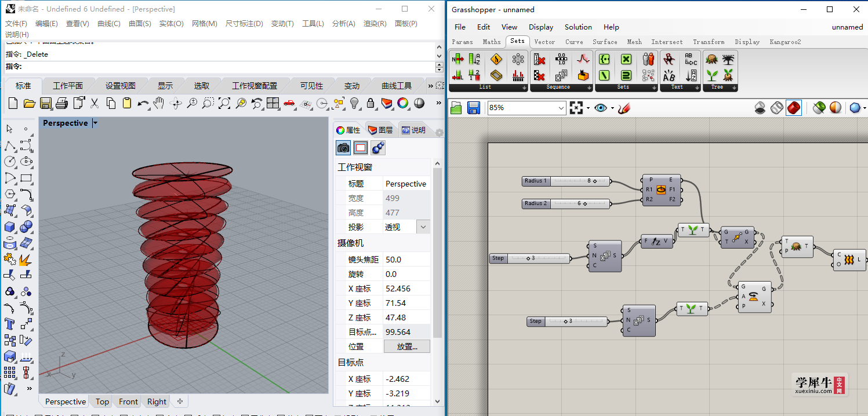Click the unnamed document label in Grasshopper

(847, 27)
